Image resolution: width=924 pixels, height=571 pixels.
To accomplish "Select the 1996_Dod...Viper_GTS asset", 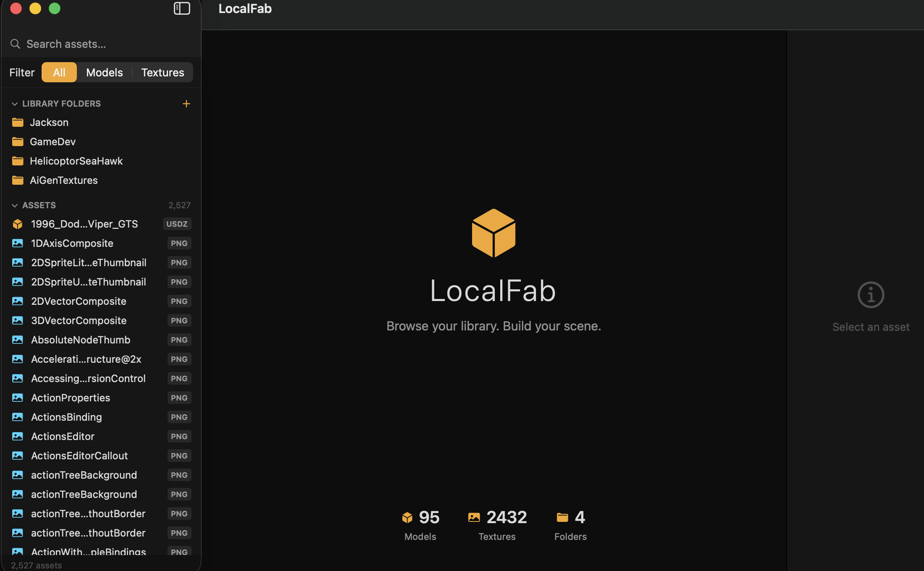I will pos(101,224).
